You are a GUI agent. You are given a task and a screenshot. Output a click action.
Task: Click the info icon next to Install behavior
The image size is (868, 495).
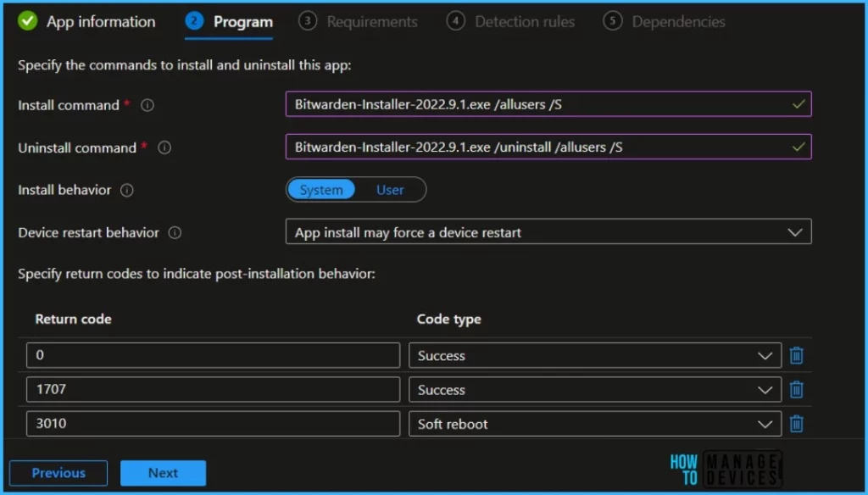127,191
